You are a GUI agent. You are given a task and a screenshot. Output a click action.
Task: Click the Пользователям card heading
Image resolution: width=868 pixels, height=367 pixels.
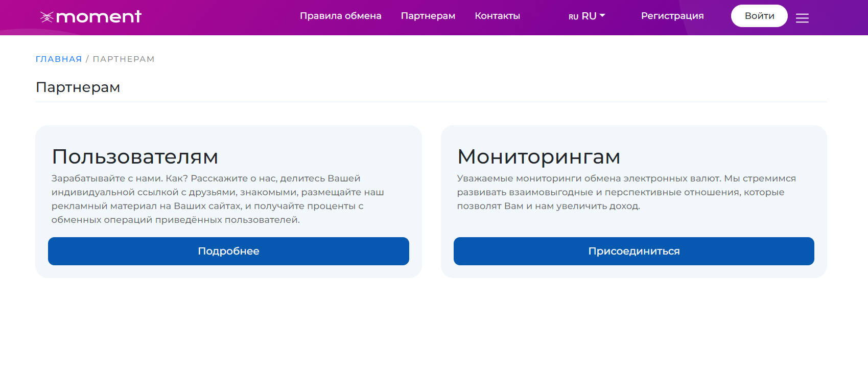coord(135,156)
